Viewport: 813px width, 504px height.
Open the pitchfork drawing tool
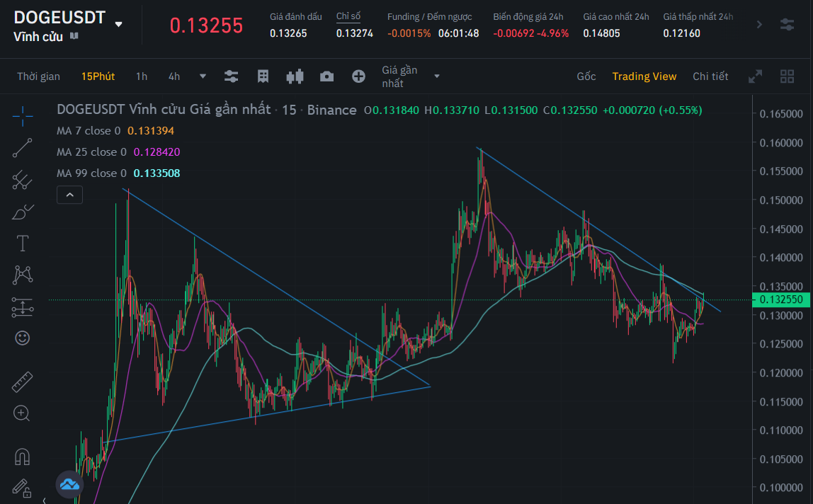22,180
